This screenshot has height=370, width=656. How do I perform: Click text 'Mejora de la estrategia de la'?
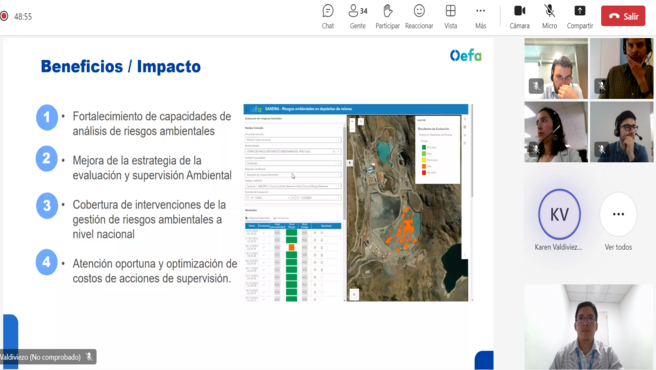pyautogui.click(x=137, y=161)
